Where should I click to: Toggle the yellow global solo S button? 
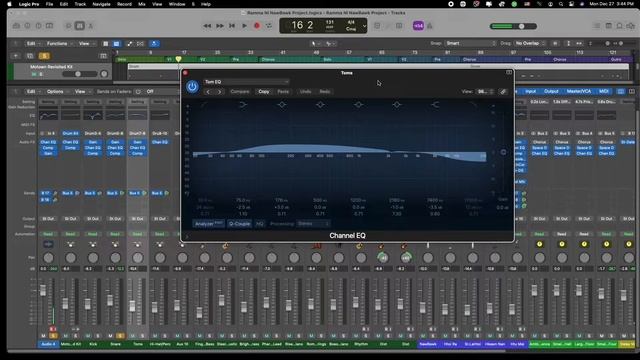(44, 56)
